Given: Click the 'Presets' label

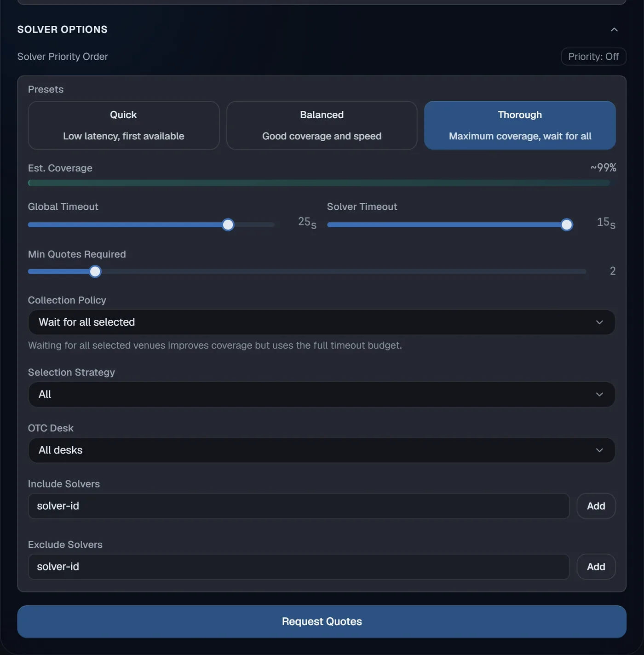Looking at the screenshot, I should (x=46, y=89).
